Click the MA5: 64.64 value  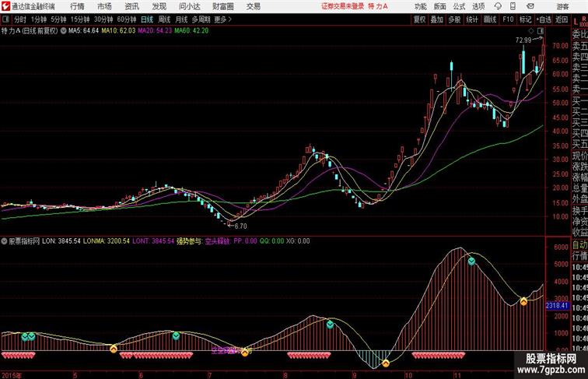[83, 31]
